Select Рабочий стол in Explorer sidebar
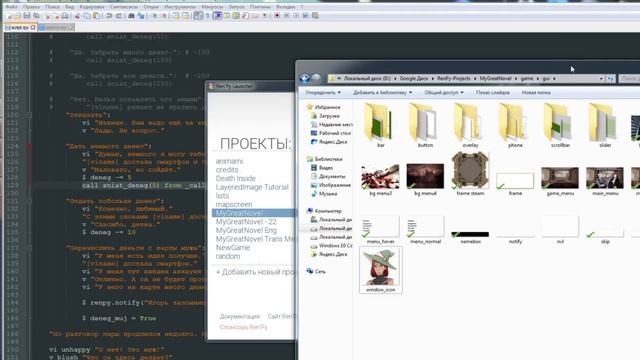 331,133
